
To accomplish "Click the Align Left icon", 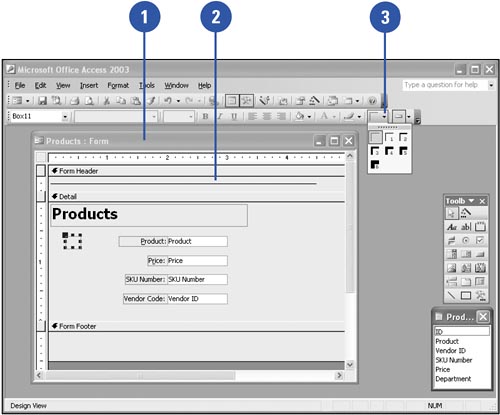I will [x=253, y=116].
